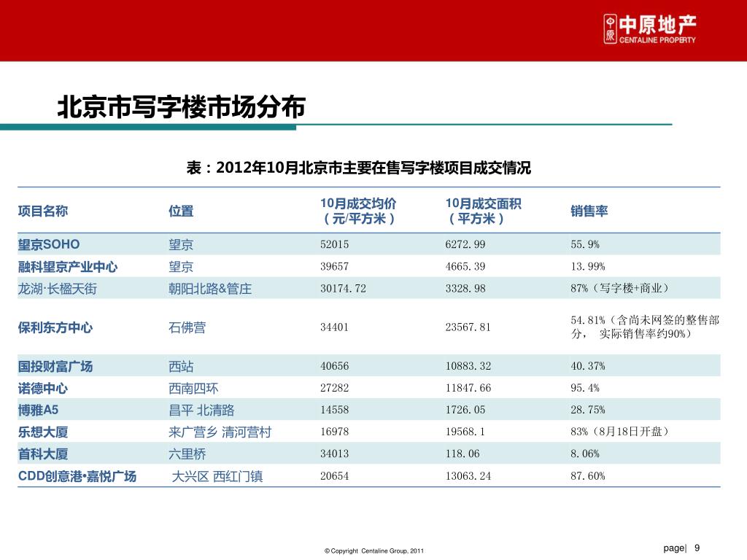Select price value 40656

334,366
